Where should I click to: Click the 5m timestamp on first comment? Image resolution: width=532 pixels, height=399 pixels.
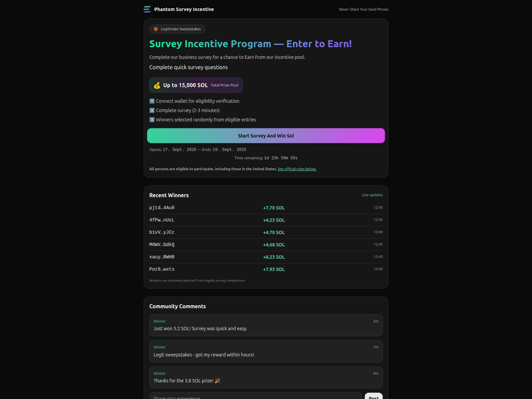click(x=376, y=321)
